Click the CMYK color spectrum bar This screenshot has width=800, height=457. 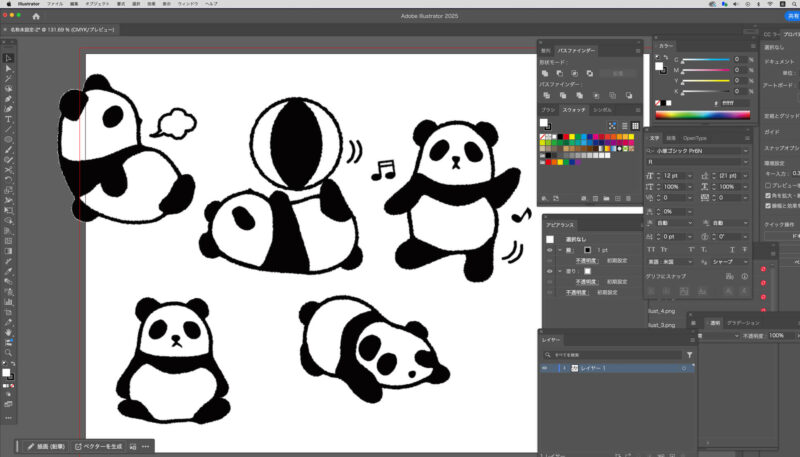tap(703, 115)
